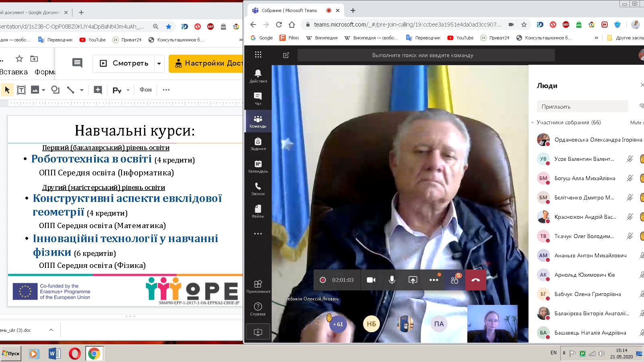Click the Фон background button in Slides
644x362 pixels.
tap(146, 90)
